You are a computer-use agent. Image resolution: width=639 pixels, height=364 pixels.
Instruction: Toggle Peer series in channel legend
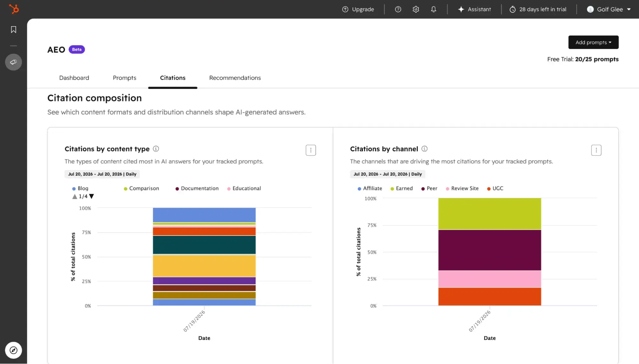tap(429, 189)
